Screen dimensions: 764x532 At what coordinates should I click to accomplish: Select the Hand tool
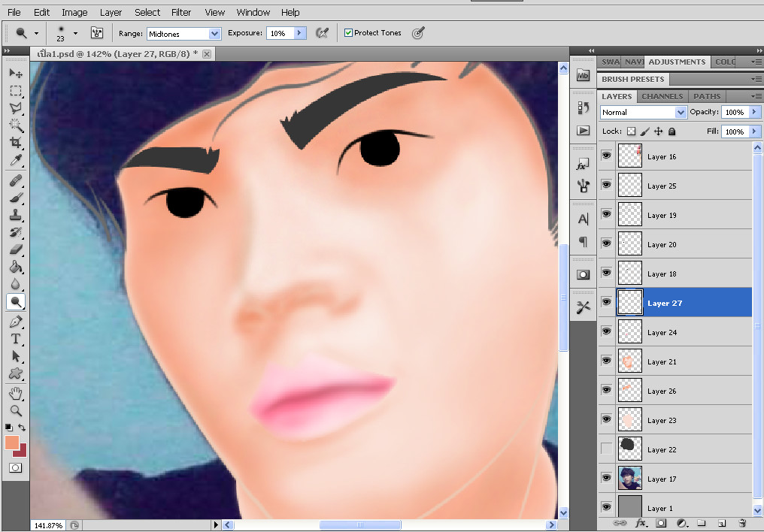pos(16,393)
